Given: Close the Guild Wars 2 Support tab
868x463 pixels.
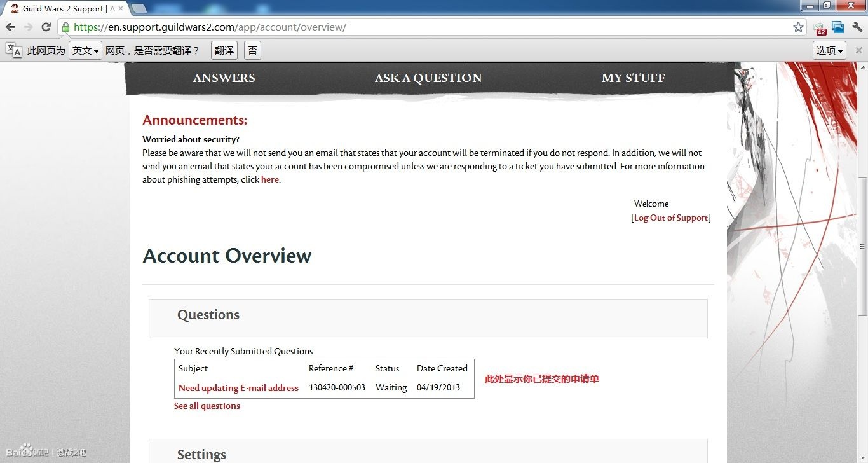Looking at the screenshot, I should (x=121, y=8).
